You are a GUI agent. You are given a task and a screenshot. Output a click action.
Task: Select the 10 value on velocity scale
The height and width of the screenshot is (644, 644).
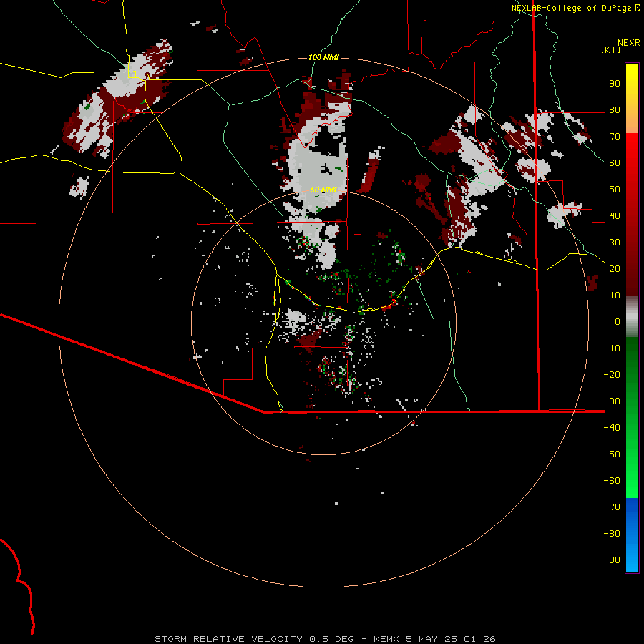pos(615,296)
